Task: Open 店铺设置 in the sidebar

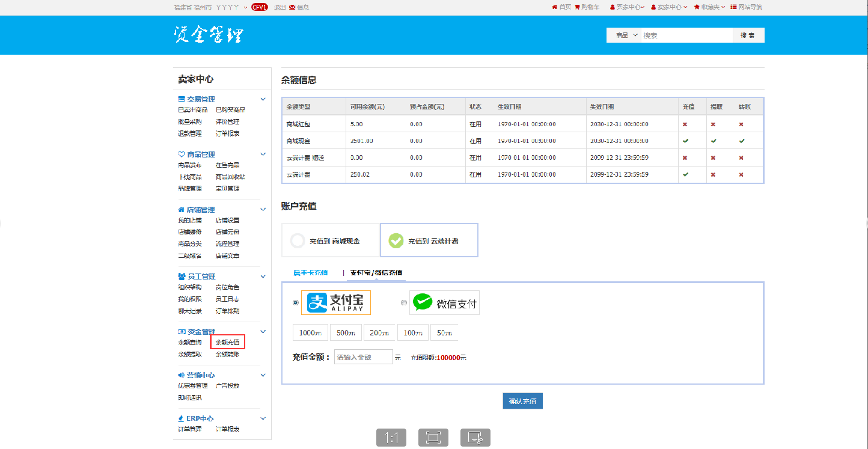Action: pos(228,221)
